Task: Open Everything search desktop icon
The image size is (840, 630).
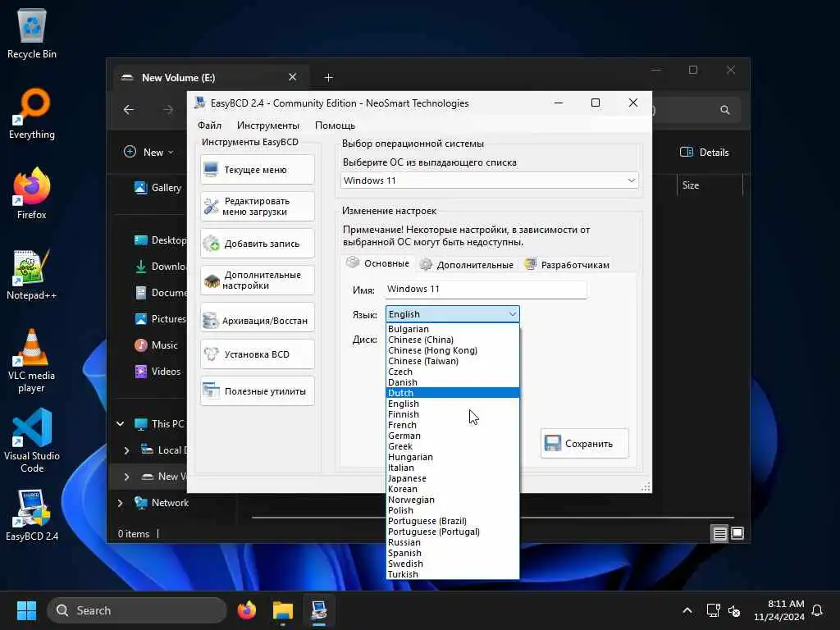Action: 32,114
